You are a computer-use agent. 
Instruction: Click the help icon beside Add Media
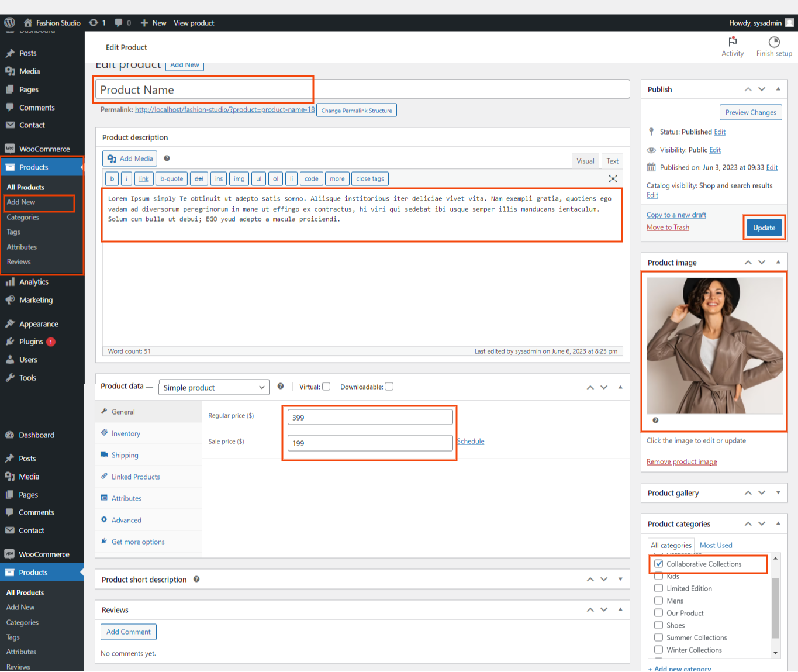(167, 158)
